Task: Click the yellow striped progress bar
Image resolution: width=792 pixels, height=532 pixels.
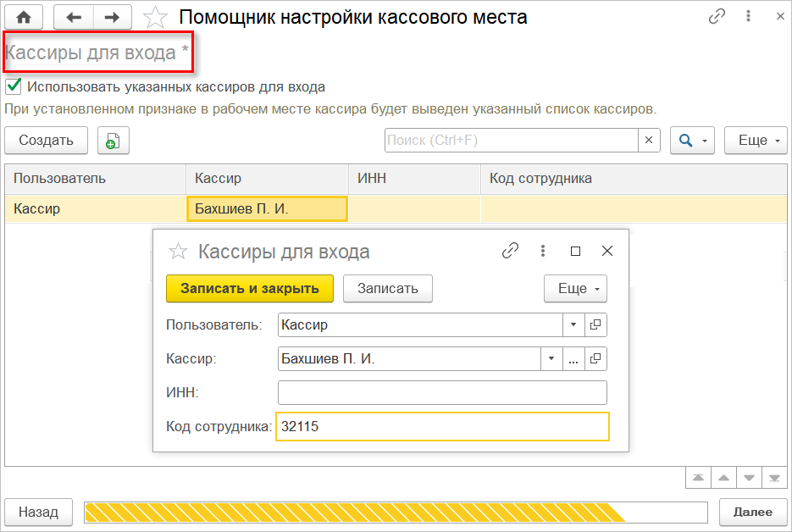Action: pyautogui.click(x=354, y=512)
